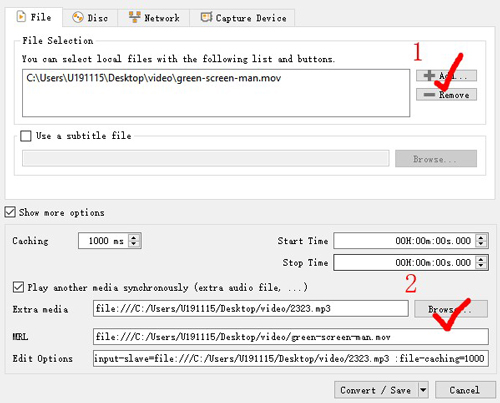Click the minus Remove icon
Viewport: 500px width, 403px height.
tap(429, 95)
